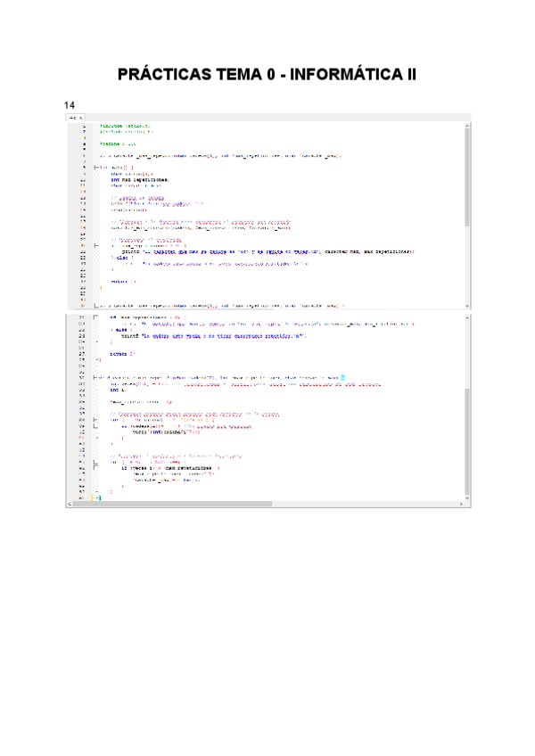Click lower editor scroll up arrow
This screenshot has height=756, width=535.
(467, 317)
